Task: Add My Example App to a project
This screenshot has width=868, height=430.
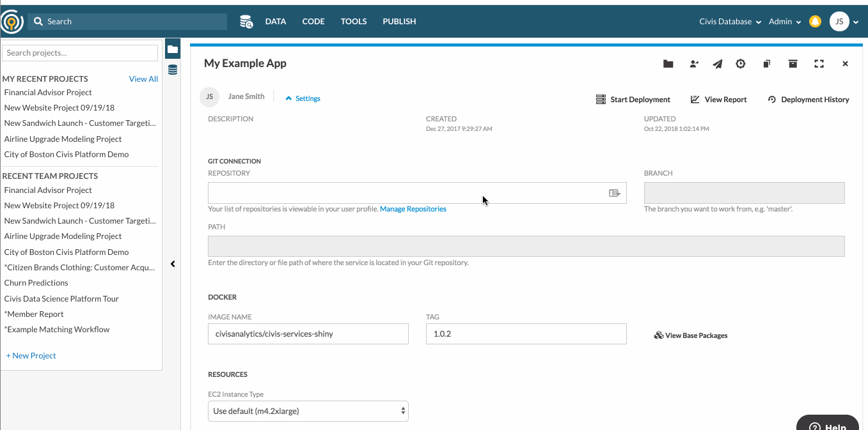Action: coord(668,64)
